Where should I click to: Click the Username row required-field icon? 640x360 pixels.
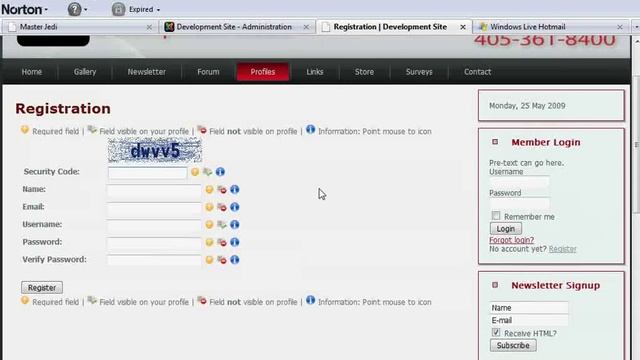coord(209,224)
